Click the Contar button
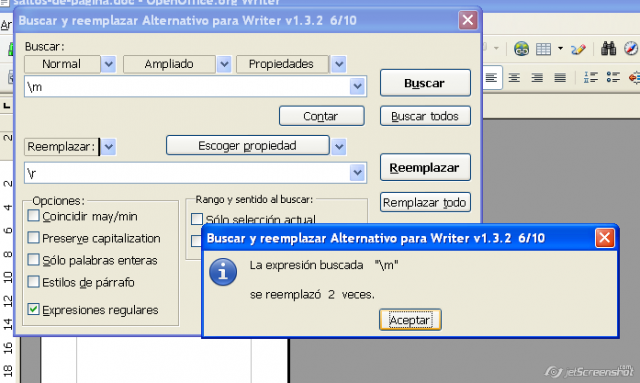 tap(322, 116)
